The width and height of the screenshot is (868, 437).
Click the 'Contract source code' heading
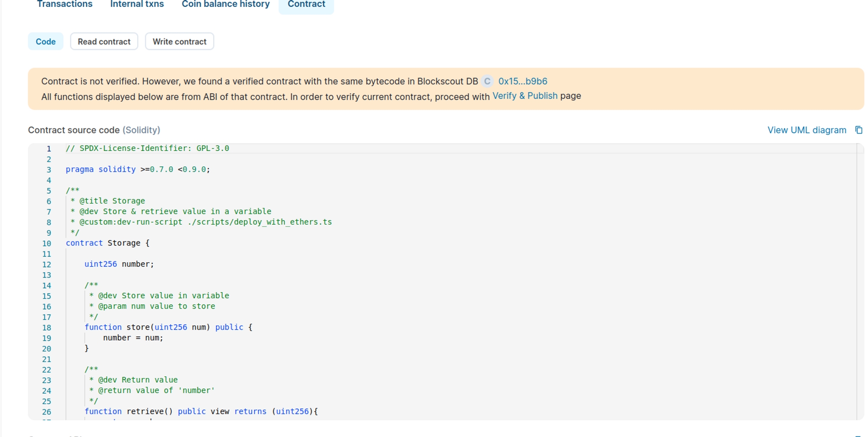94,130
